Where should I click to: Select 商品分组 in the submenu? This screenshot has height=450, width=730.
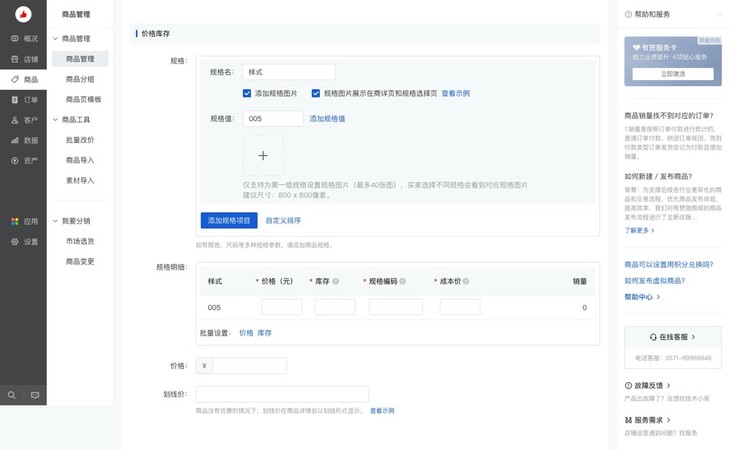(80, 79)
